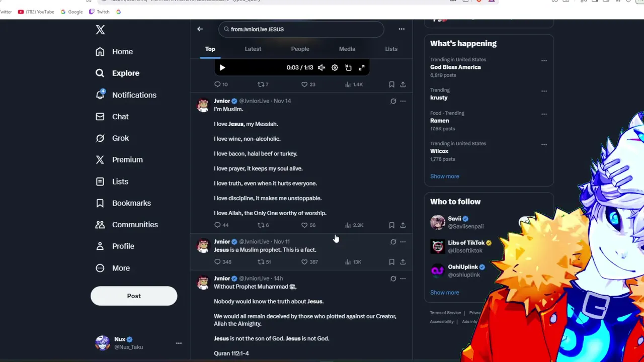
Task: Open more options on Nov 14 post
Action: coord(403,101)
